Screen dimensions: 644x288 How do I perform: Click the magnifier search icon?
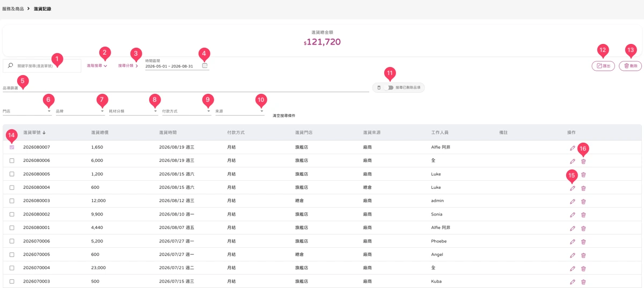(10, 65)
